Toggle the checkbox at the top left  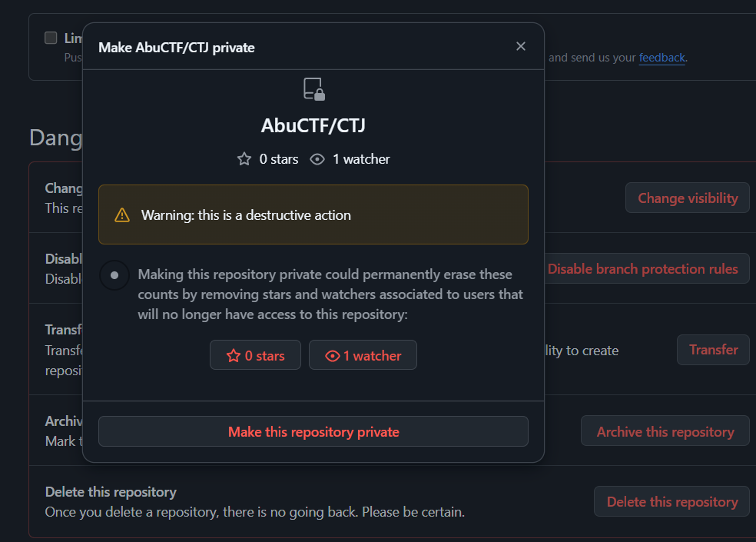[51, 38]
